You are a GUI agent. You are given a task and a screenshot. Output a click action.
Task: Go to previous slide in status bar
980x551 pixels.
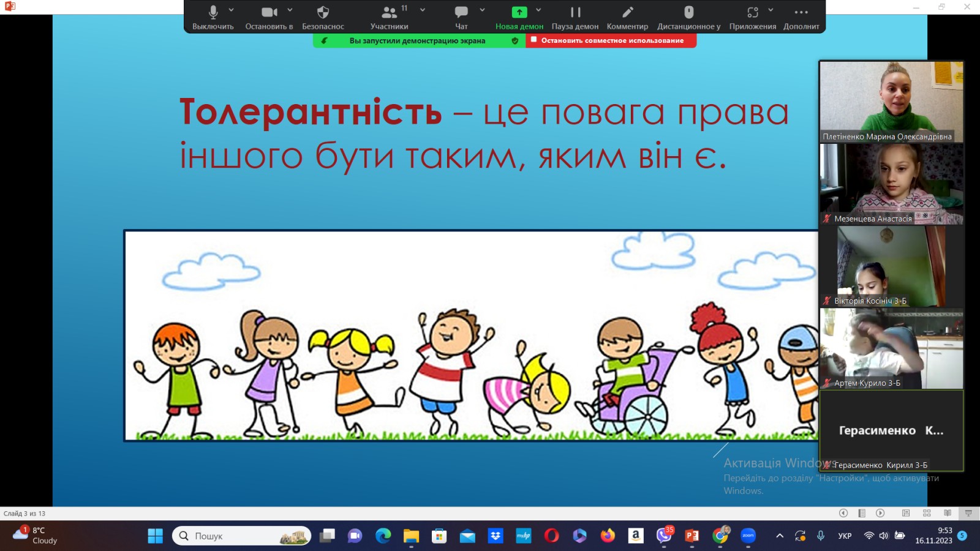[x=843, y=513]
